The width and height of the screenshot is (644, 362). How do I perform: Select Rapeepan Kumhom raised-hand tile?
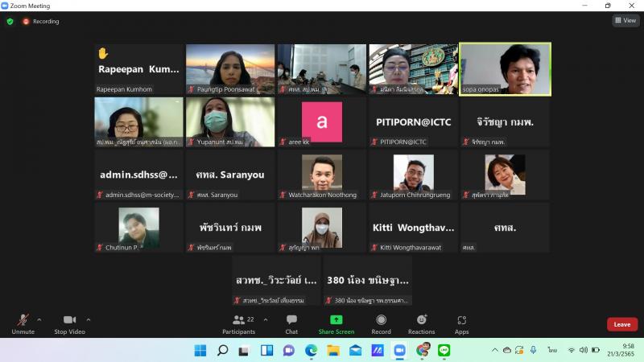(138, 69)
